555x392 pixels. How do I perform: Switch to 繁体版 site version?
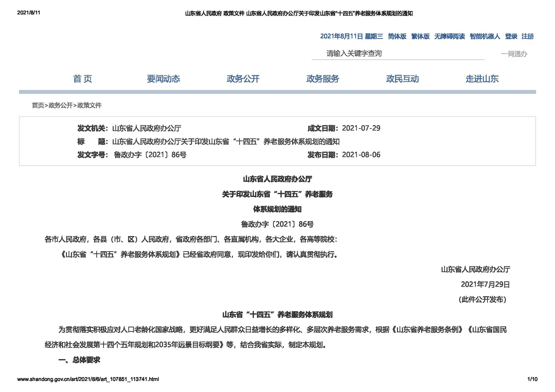(420, 36)
